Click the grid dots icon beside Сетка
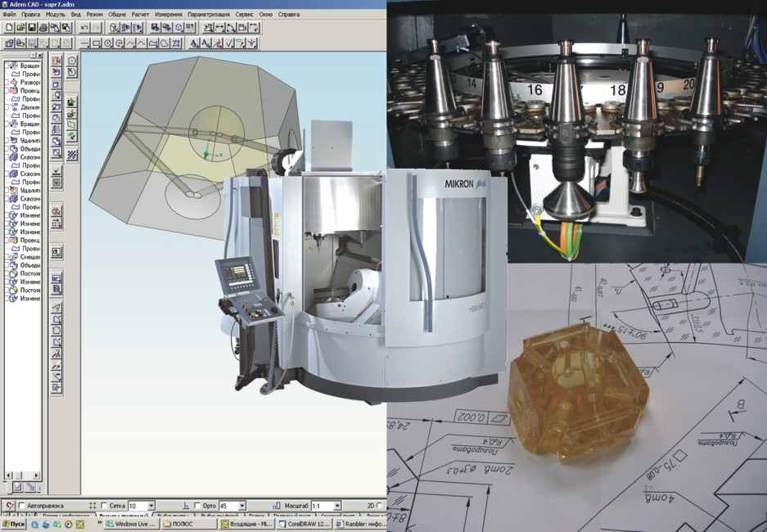 [93, 506]
